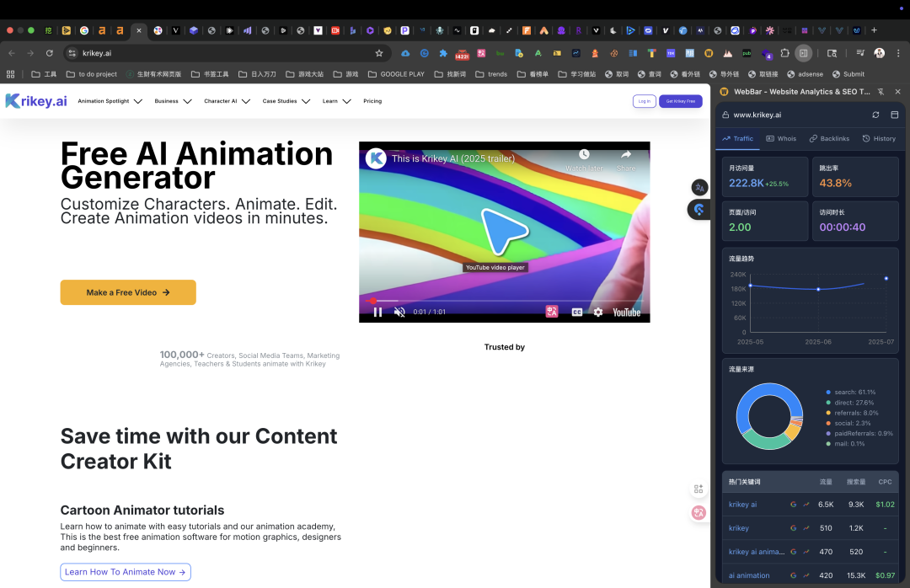Refresh the WebBar analytics panel
Viewport: 910px width, 588px height.
(x=875, y=115)
